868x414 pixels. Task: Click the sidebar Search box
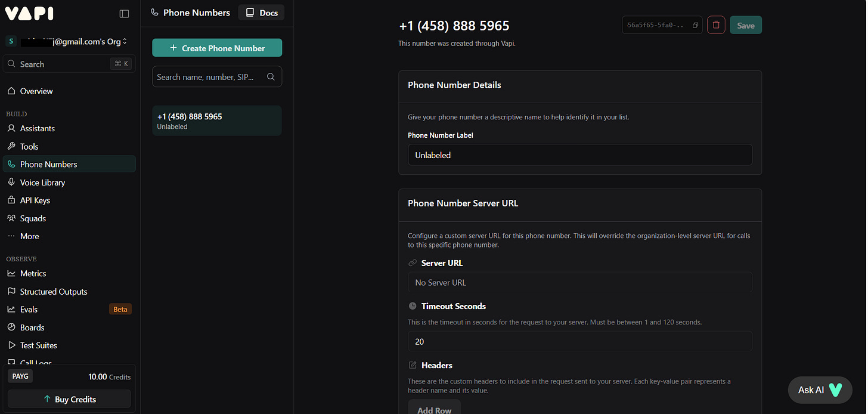[x=70, y=64]
